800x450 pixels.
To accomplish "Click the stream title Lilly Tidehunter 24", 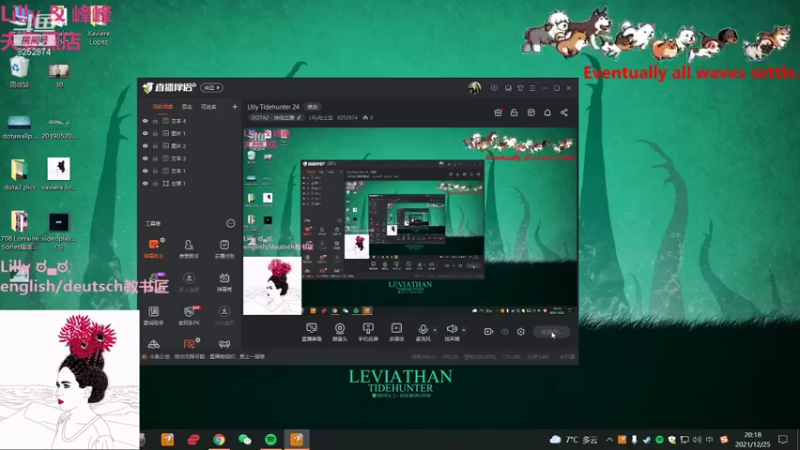I will tap(273, 107).
